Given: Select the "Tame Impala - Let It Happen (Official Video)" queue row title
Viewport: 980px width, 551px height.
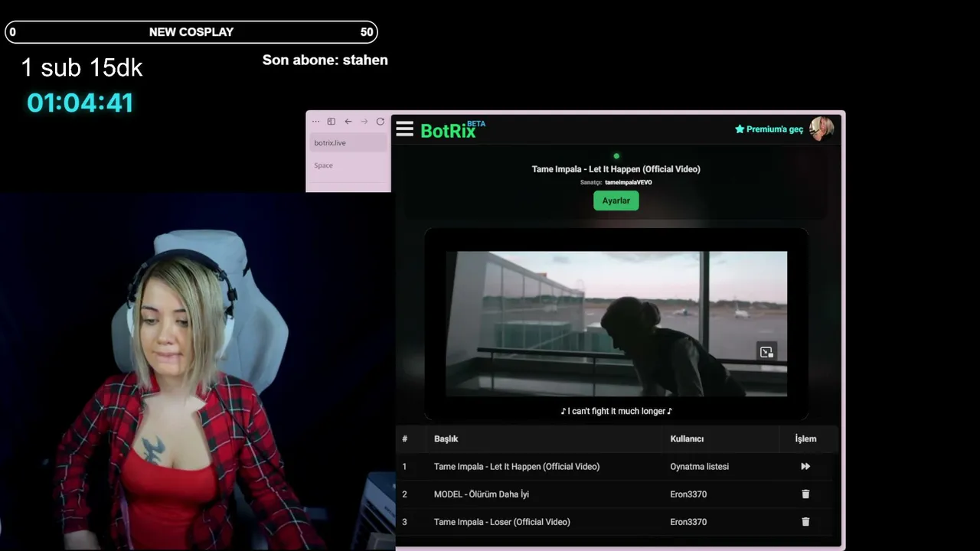Looking at the screenshot, I should click(517, 466).
